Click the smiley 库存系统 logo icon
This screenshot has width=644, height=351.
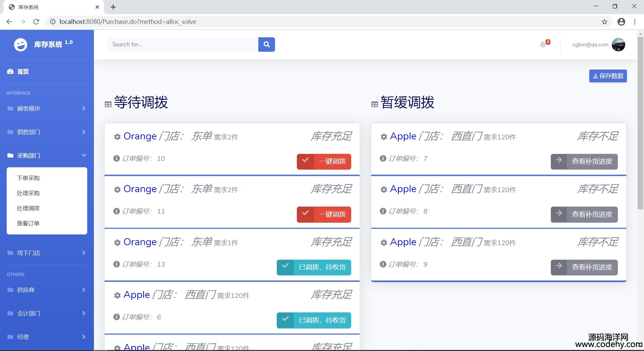[x=20, y=44]
